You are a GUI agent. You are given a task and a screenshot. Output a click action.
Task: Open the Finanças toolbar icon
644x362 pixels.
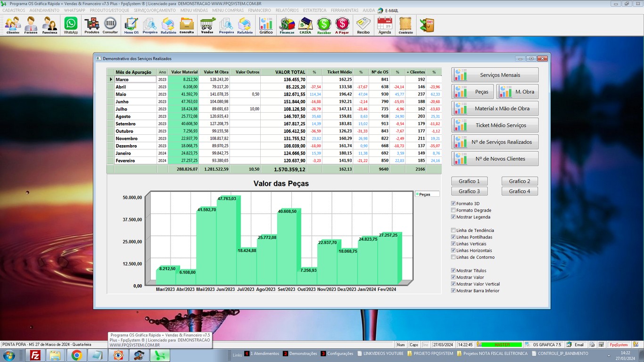(x=287, y=25)
